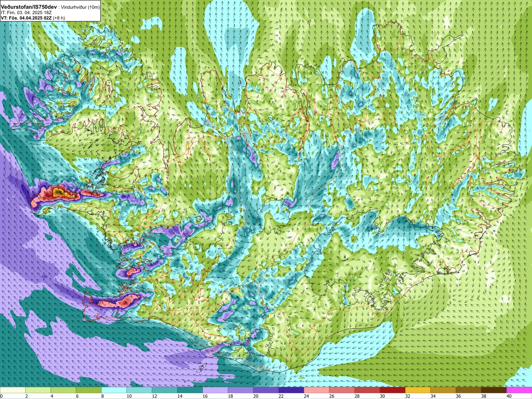Click the legend value '2'
The height and width of the screenshot is (399, 532).
pos(26,396)
